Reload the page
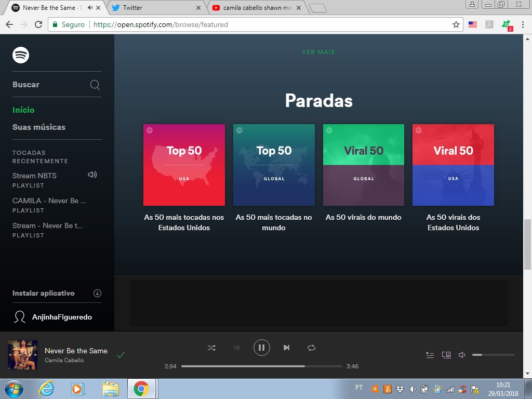 [x=38, y=24]
